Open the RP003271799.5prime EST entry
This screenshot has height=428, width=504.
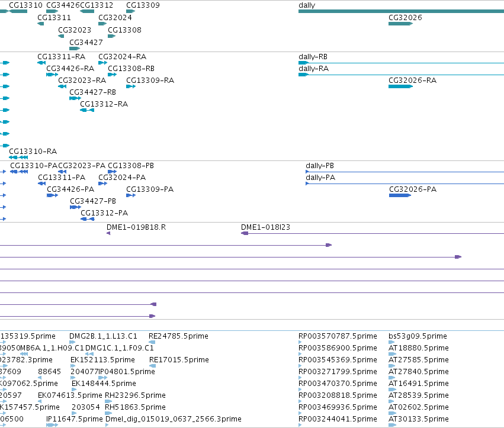(300, 378)
